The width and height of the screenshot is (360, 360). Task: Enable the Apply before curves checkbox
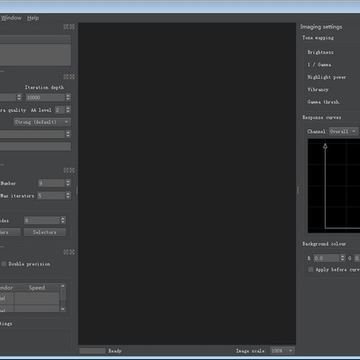pos(311,270)
